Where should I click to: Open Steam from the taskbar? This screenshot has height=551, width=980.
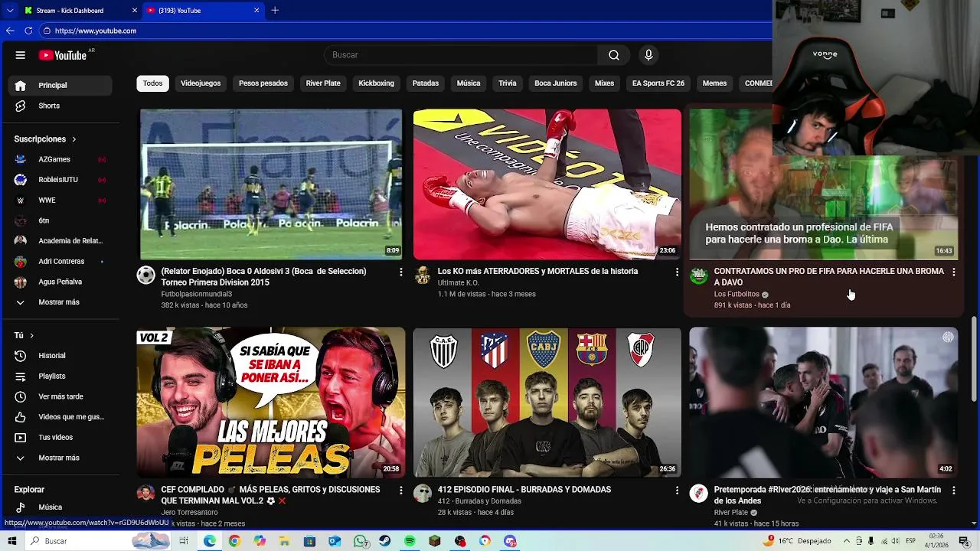(384, 541)
